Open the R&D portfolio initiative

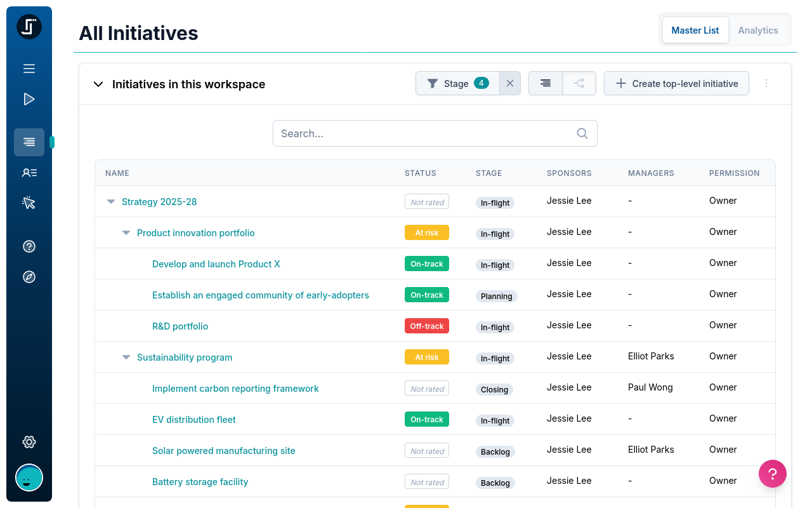pos(180,326)
